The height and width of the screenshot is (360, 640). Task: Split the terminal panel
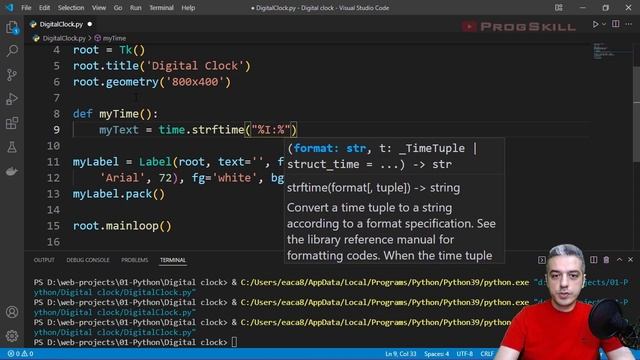click(593, 260)
